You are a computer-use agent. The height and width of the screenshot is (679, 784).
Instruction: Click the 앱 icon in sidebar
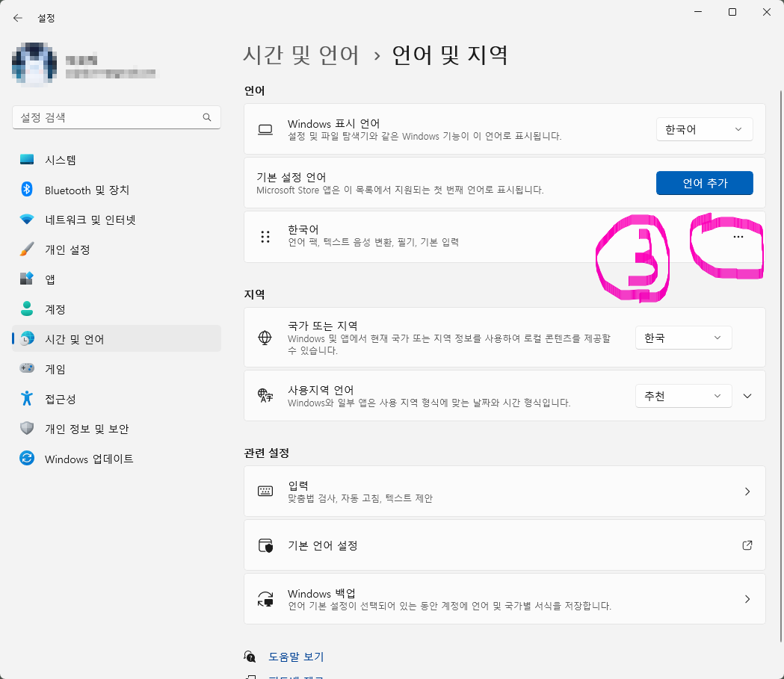click(x=26, y=279)
